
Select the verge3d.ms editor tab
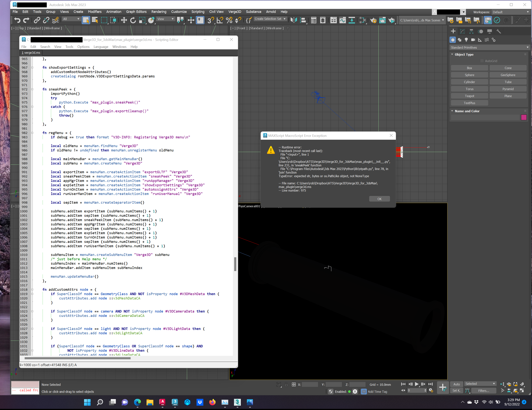(31, 53)
